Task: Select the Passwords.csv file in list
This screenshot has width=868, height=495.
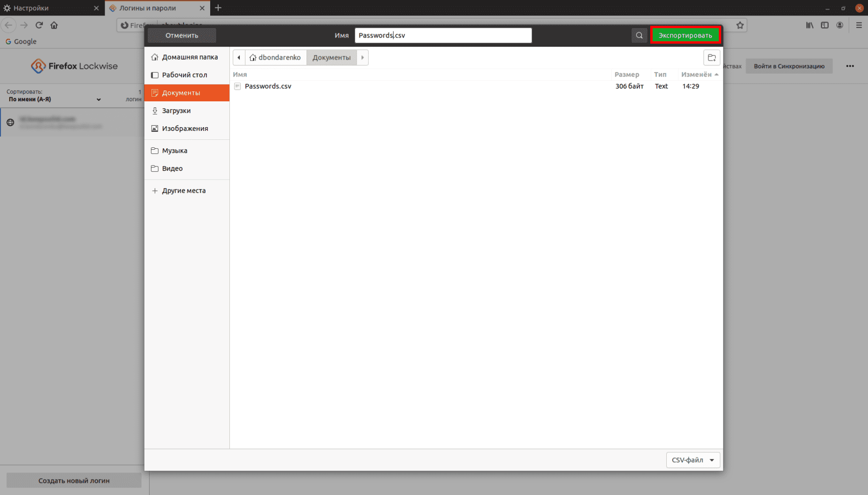Action: click(x=268, y=86)
